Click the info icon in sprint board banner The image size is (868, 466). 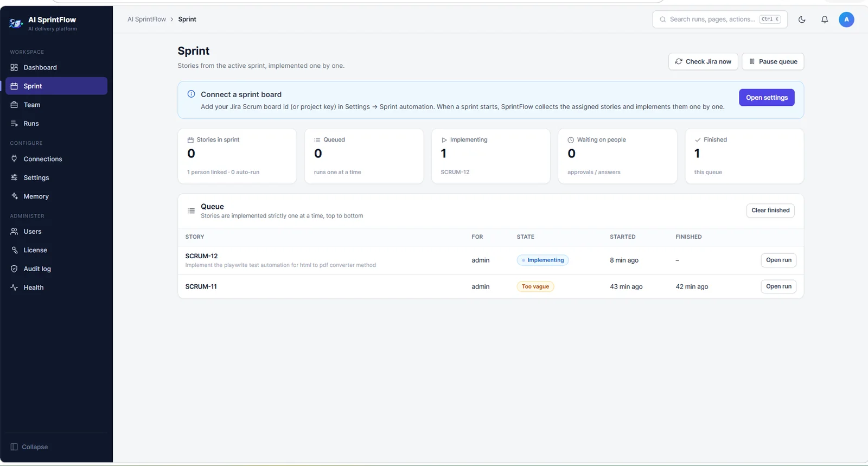pyautogui.click(x=191, y=94)
